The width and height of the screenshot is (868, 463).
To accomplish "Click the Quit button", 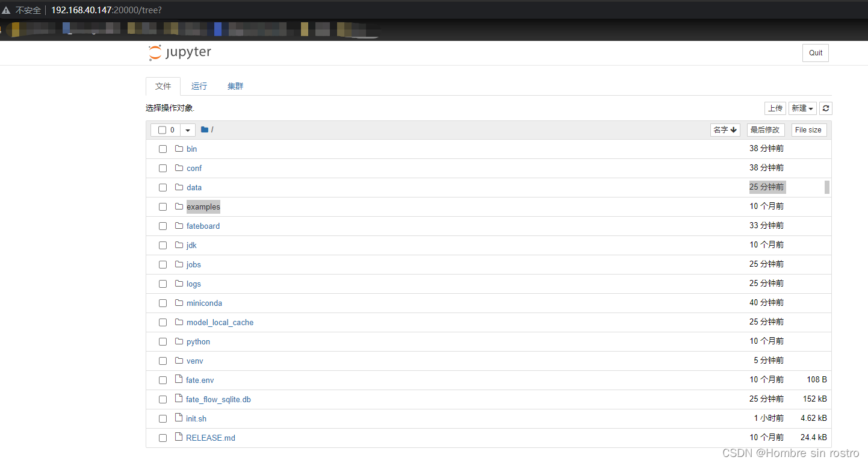I will pyautogui.click(x=816, y=53).
